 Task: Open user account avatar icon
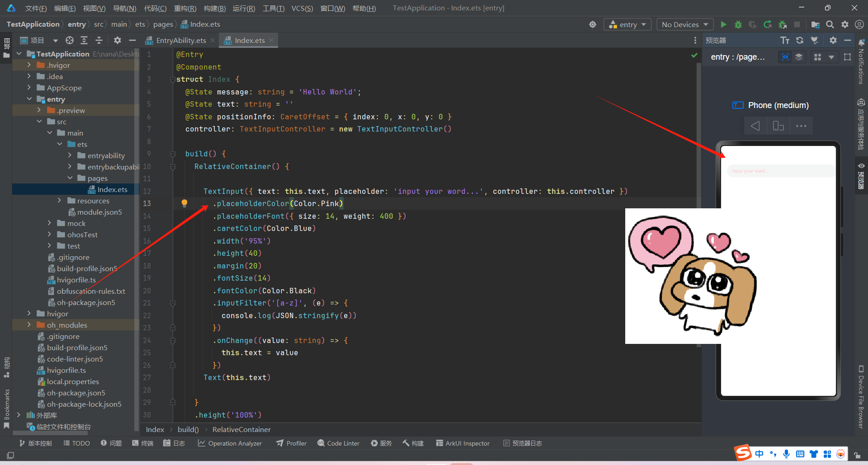coord(859,24)
